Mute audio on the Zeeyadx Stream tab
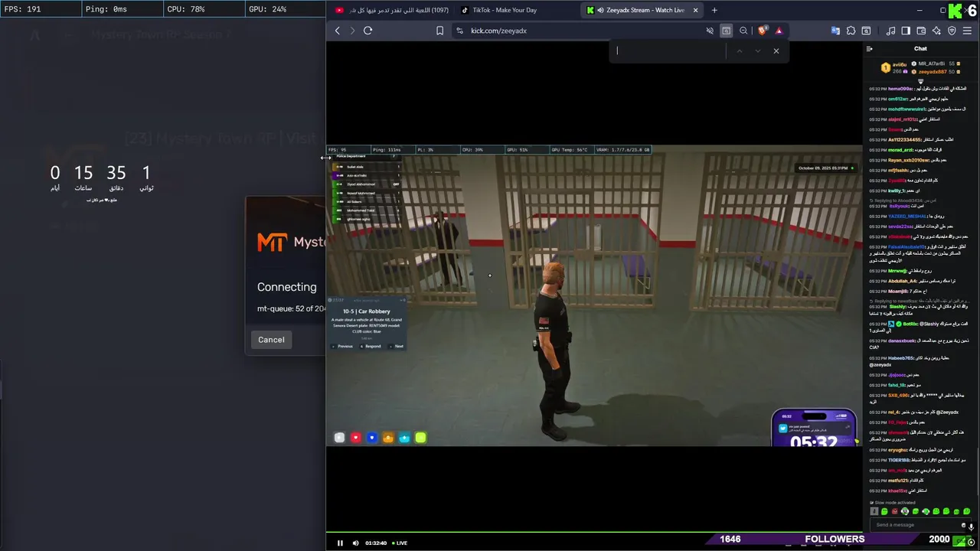980x551 pixels. tap(600, 10)
